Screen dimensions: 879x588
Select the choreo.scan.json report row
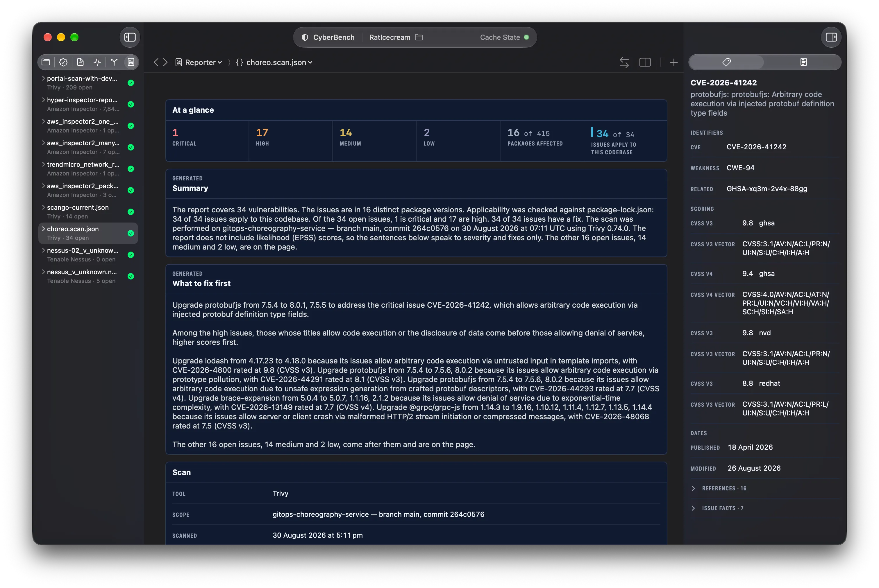88,233
